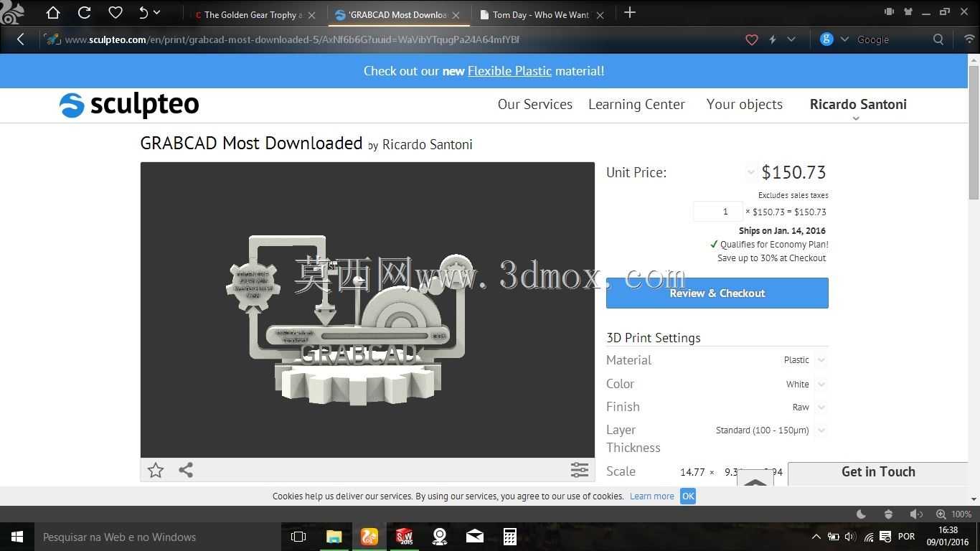Click the UC Browser taskbar icon
The width and height of the screenshot is (980, 551).
click(369, 537)
